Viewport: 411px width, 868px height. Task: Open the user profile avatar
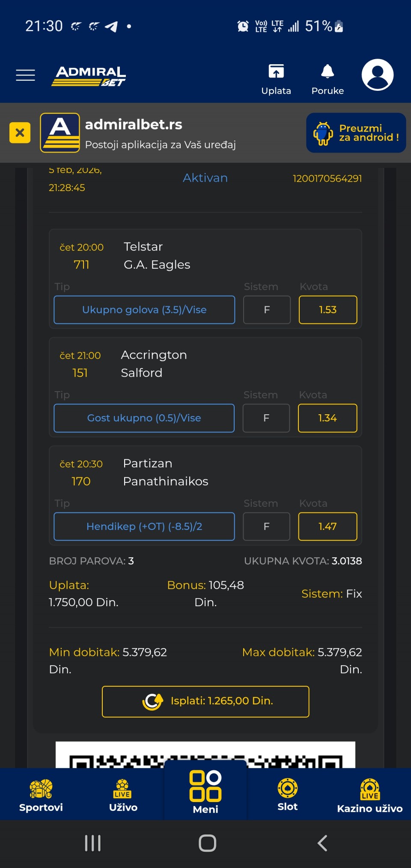[377, 75]
